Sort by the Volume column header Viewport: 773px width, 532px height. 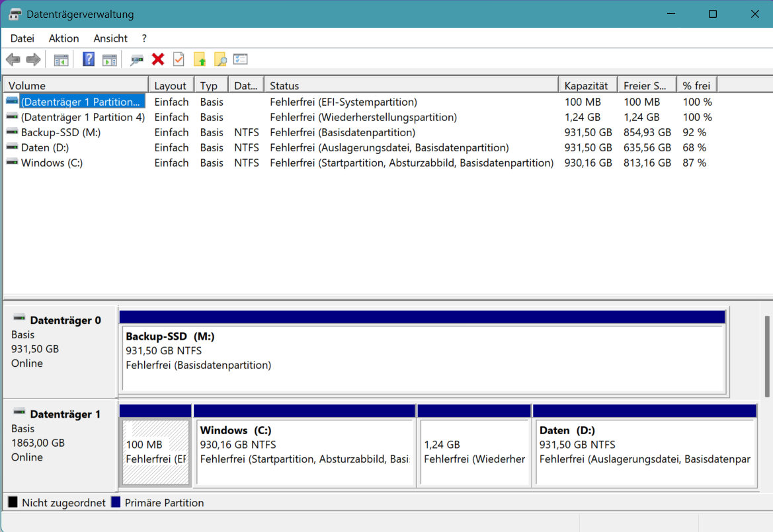[76, 85]
